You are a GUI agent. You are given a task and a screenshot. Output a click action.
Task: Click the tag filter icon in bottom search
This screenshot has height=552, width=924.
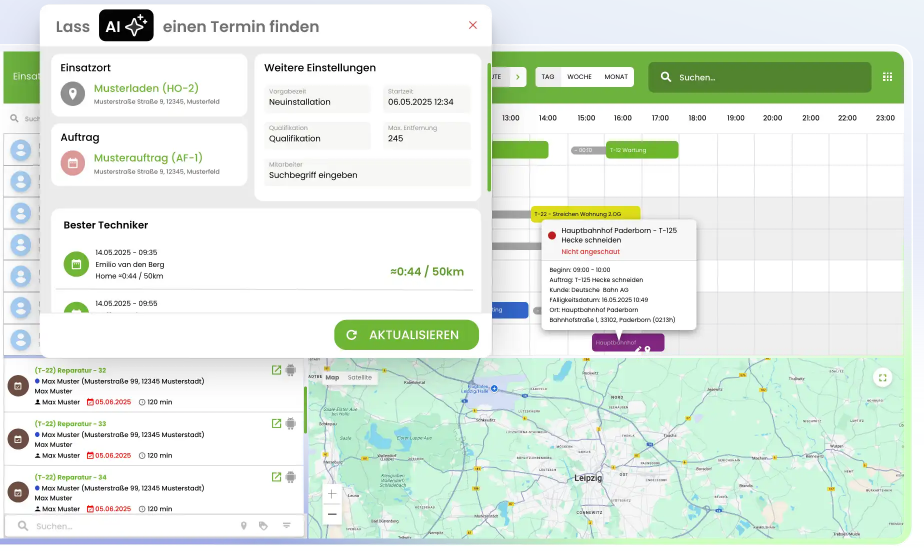pyautogui.click(x=263, y=525)
